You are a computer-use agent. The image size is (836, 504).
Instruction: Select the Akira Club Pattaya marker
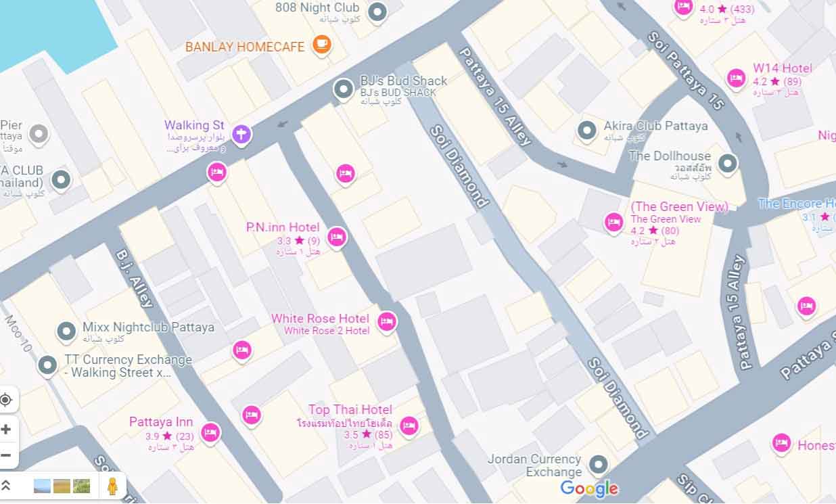(586, 129)
